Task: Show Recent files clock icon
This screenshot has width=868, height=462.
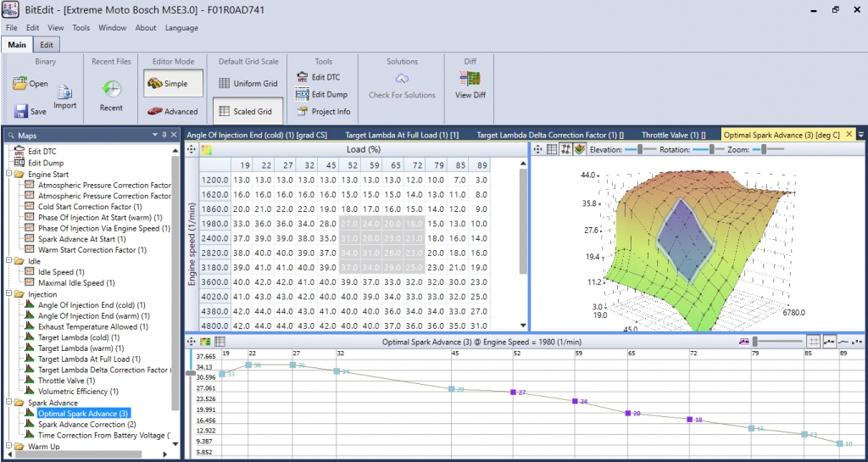Action: (x=111, y=88)
